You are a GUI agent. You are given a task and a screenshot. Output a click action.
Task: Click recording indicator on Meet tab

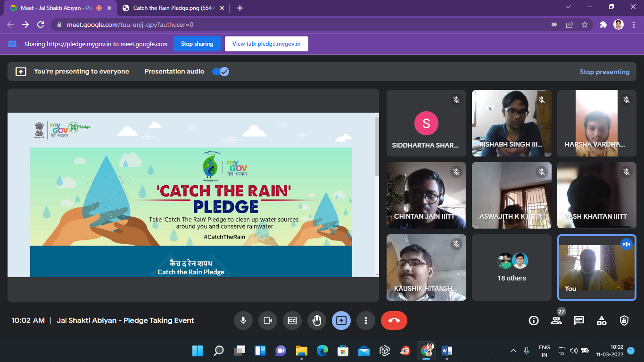point(99,8)
